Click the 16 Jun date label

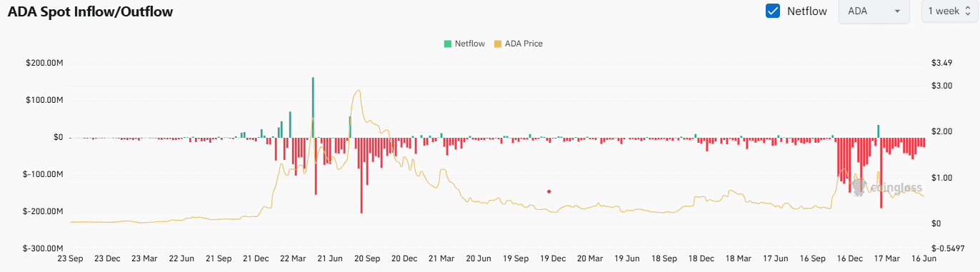924,259
